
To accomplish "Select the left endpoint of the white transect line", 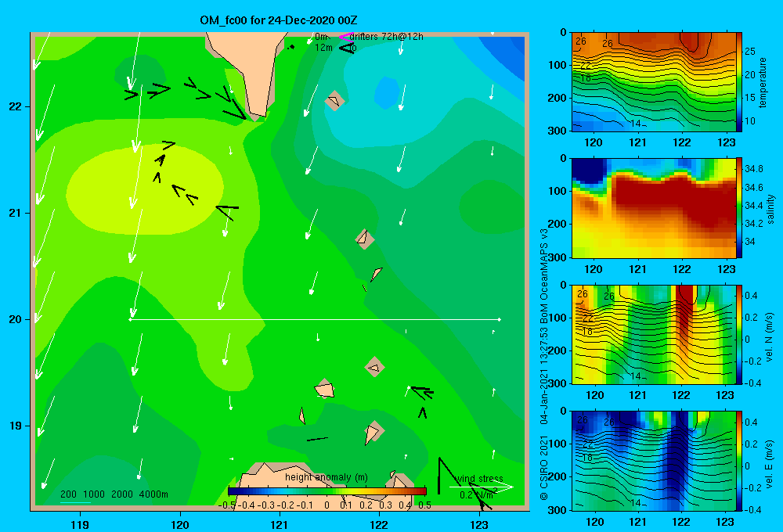I will point(131,319).
